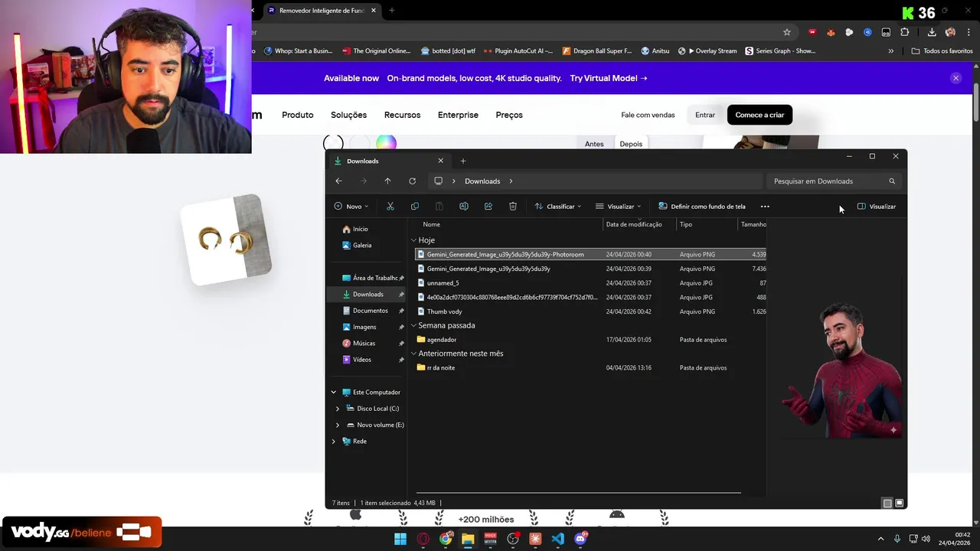Click the Comece a criar button

pos(759,115)
